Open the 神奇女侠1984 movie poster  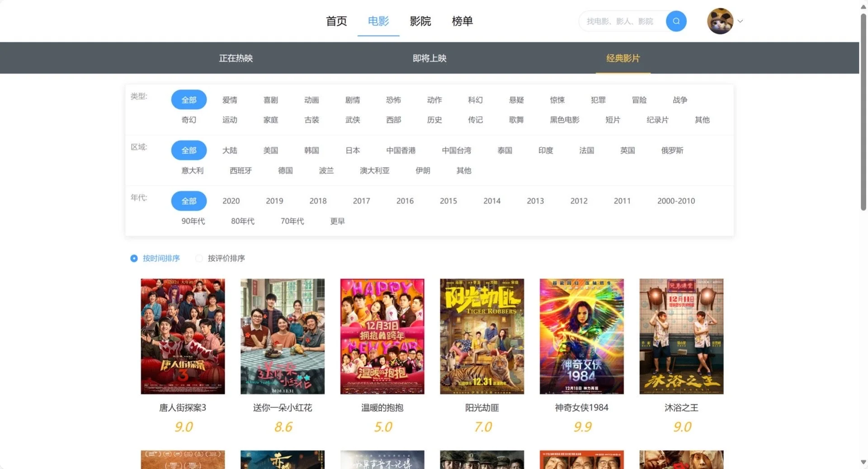click(x=582, y=336)
